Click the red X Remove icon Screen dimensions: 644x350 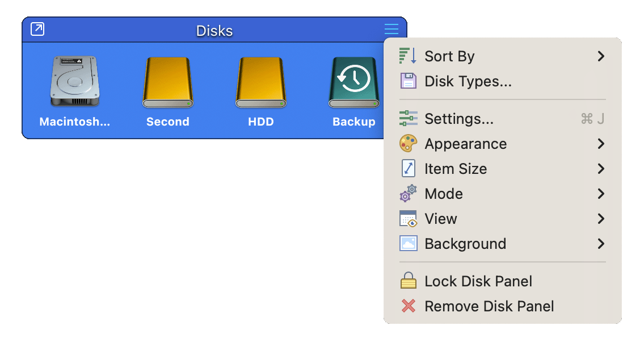[x=409, y=306]
